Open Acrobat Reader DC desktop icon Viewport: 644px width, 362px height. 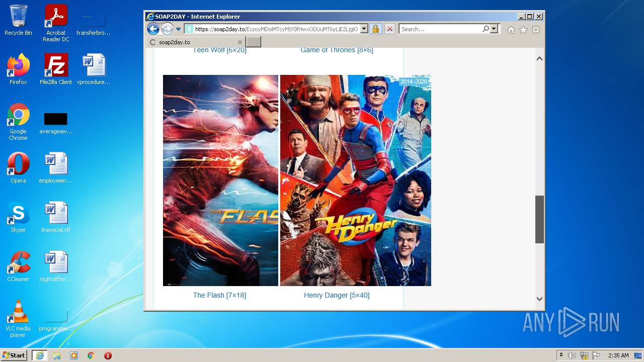[56, 23]
